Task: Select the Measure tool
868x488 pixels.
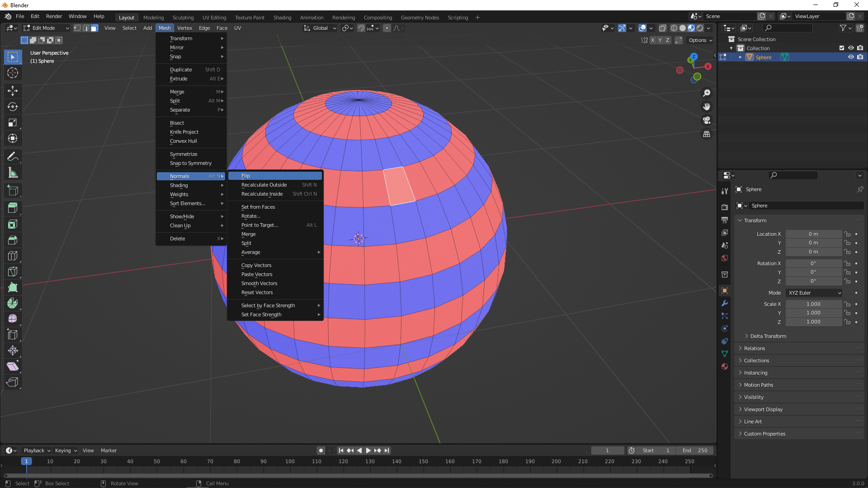Action: click(13, 172)
